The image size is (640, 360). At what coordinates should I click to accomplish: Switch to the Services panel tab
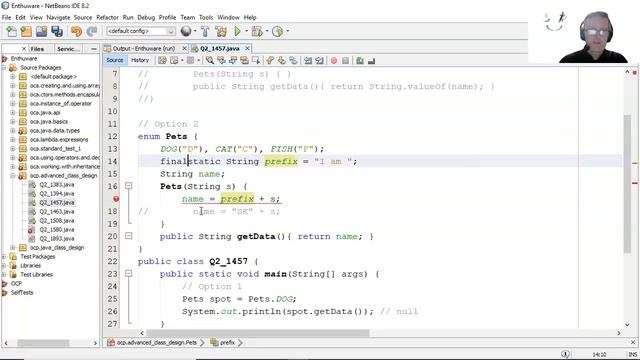pyautogui.click(x=68, y=49)
